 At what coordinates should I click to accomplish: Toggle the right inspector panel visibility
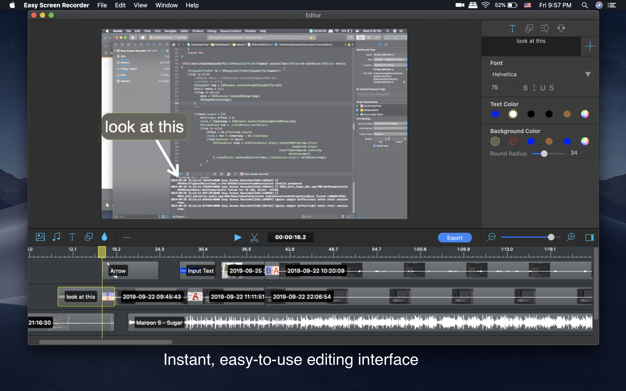[589, 237]
